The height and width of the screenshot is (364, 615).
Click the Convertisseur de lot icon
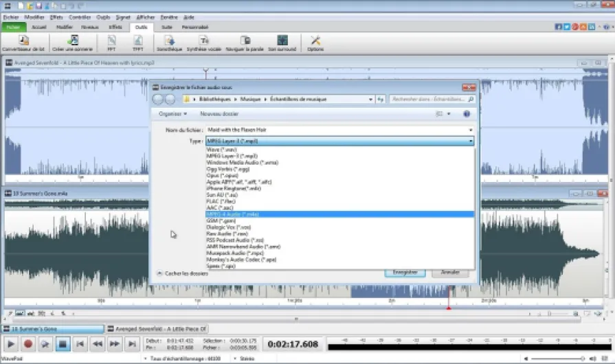tap(23, 41)
